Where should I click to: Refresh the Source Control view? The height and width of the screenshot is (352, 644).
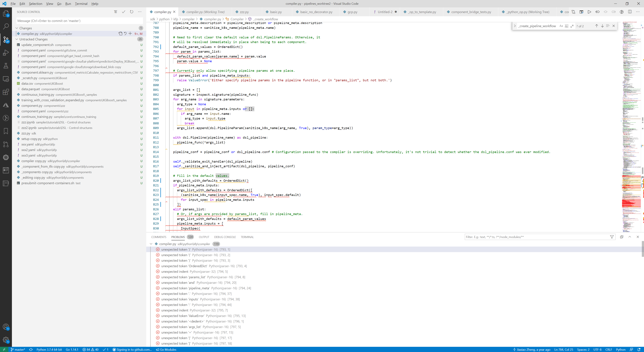point(131,12)
